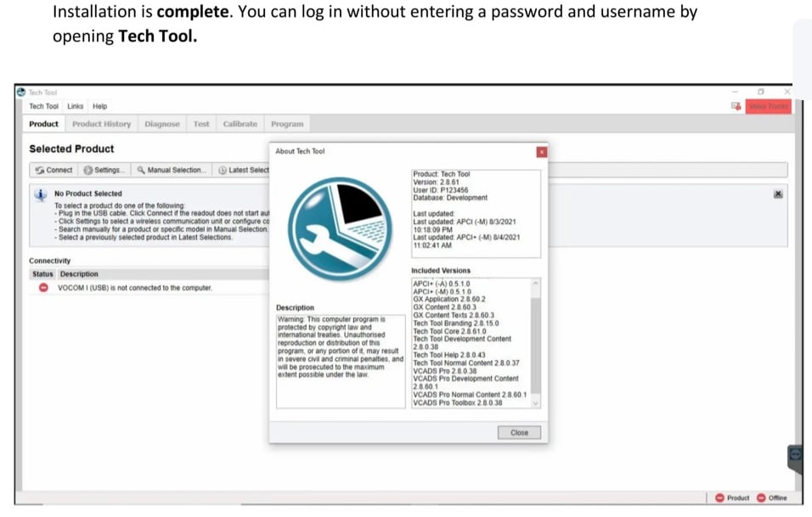Click the Connect toolbar button
This screenshot has height=517, width=812.
tap(54, 170)
